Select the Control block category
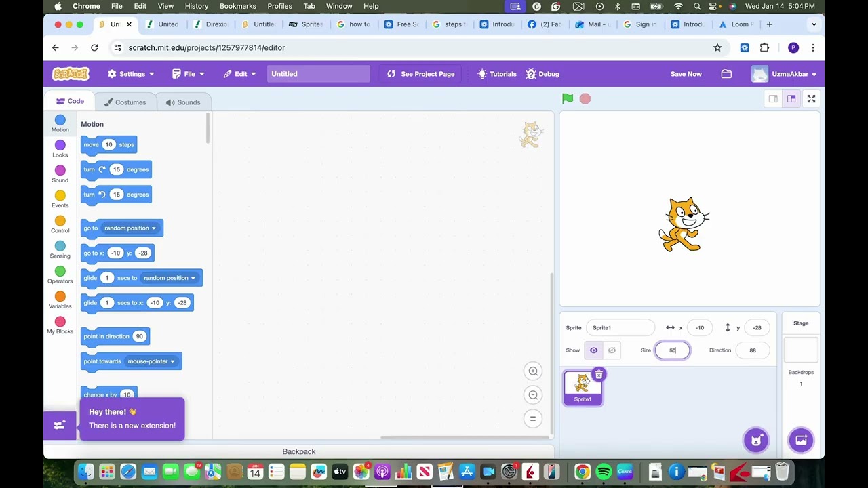 pyautogui.click(x=60, y=224)
